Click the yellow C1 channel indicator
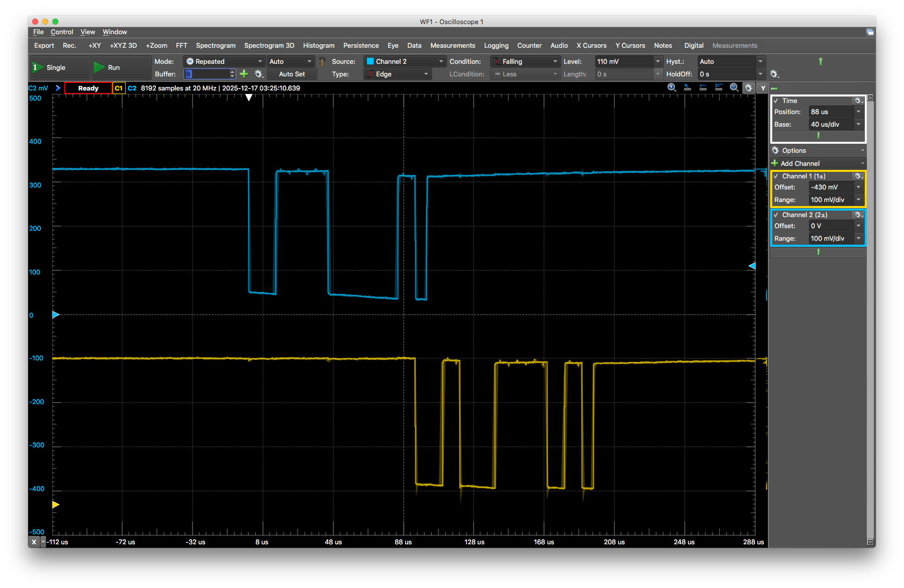The height and width of the screenshot is (588, 904). (119, 88)
